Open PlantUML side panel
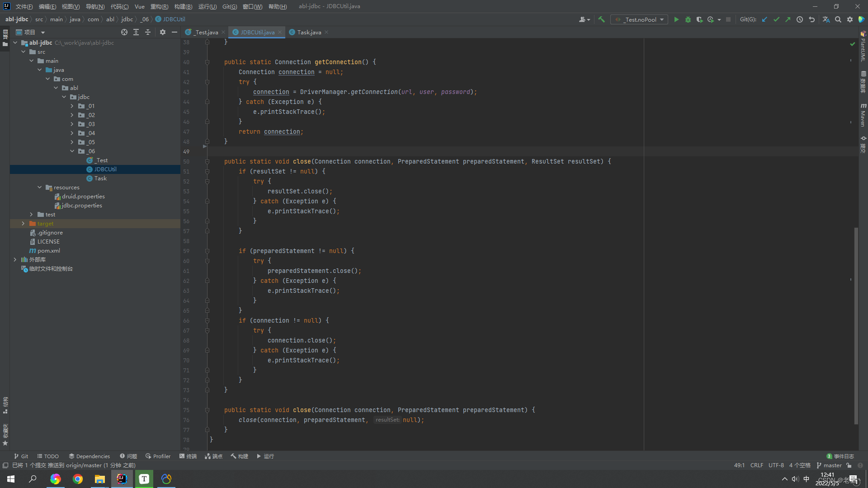Image resolution: width=868 pixels, height=488 pixels. coord(863,47)
